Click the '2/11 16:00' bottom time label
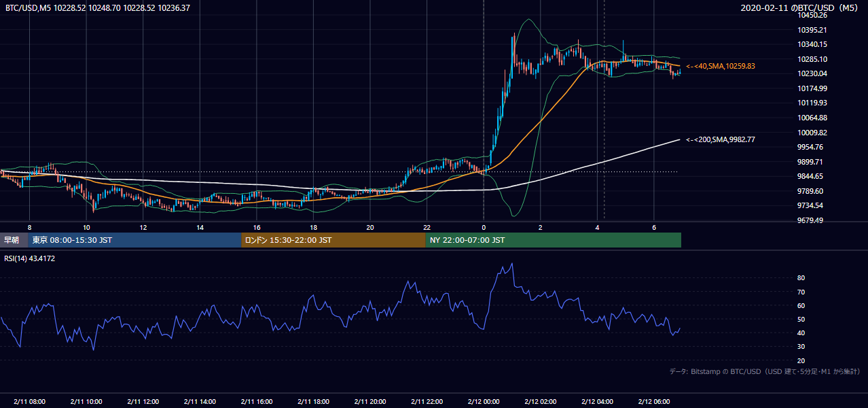This screenshot has height=408, width=868. click(257, 401)
